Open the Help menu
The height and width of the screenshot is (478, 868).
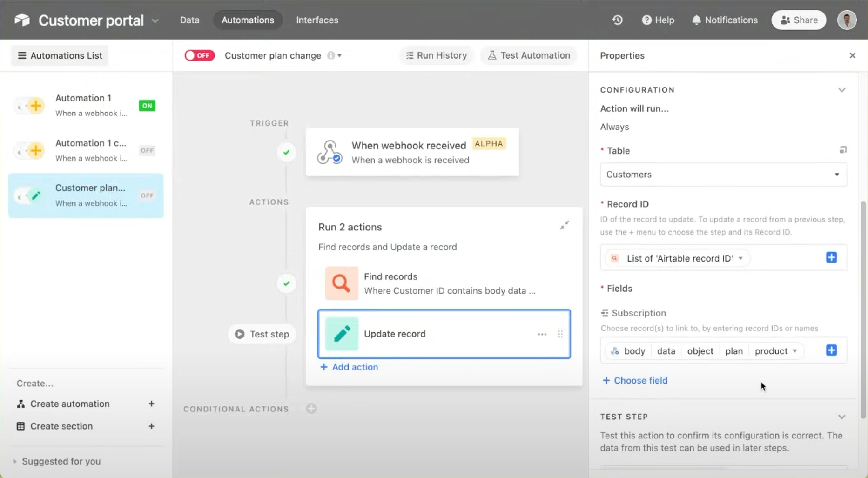pos(658,20)
